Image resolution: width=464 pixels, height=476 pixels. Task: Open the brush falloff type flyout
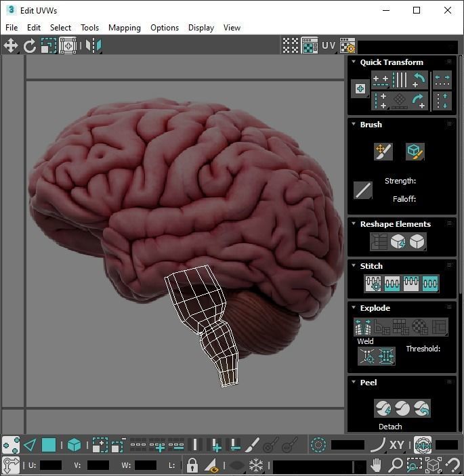[363, 191]
